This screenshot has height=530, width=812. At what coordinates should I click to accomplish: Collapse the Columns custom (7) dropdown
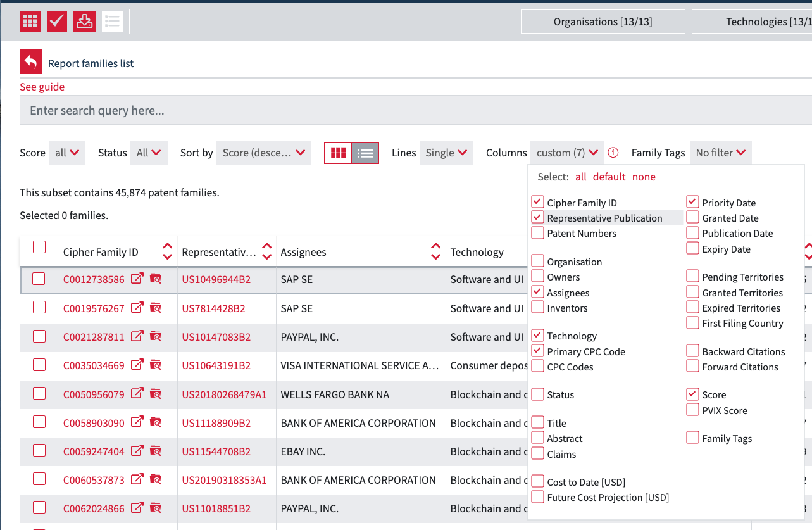click(567, 153)
